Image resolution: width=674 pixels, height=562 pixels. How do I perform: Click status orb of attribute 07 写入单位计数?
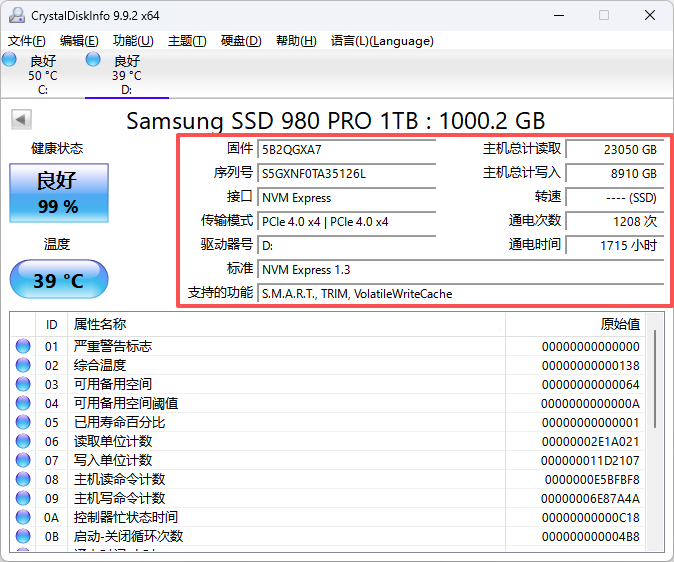tap(23, 460)
